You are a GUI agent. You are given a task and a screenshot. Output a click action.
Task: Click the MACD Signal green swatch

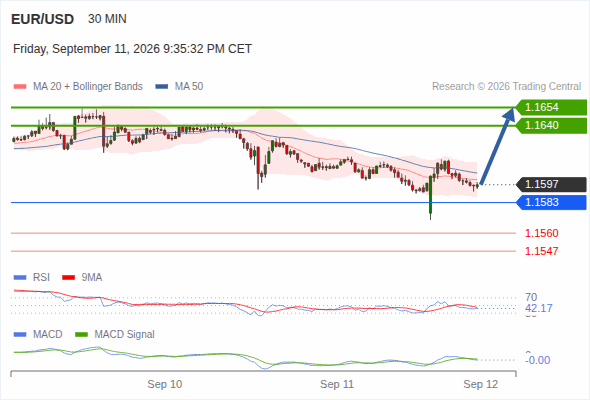tap(81, 335)
